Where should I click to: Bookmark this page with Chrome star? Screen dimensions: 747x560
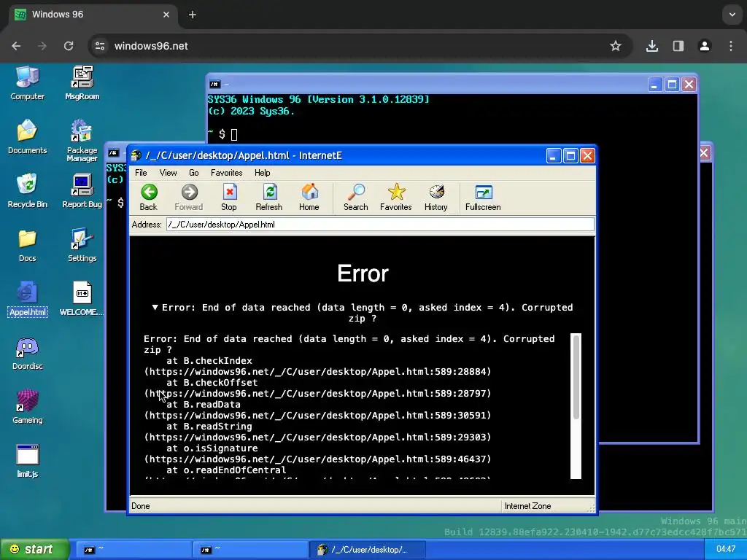(616, 46)
